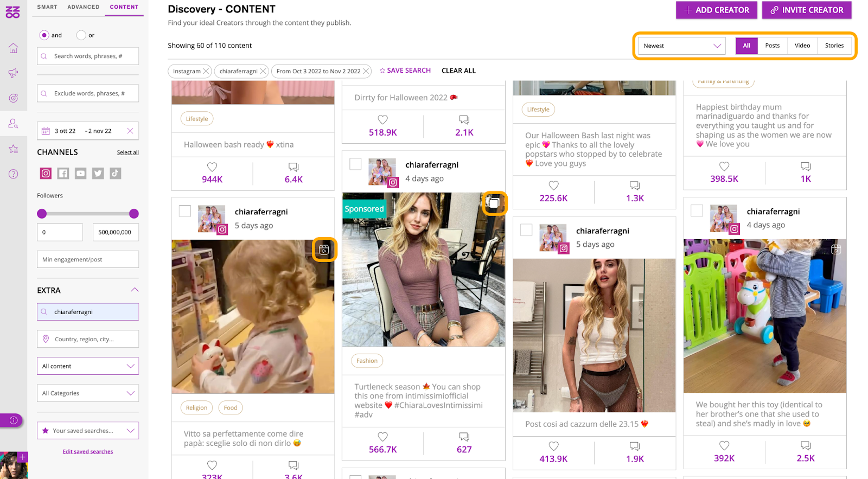Filter results to Video
The height and width of the screenshot is (479, 868).
[x=802, y=46]
